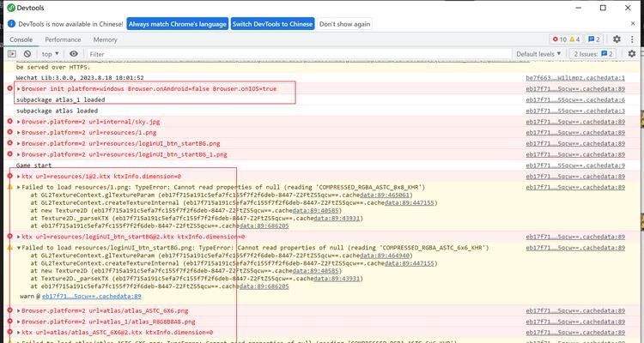Viewport: 644px width, 343px height.
Task: Open source link for subpackage atlas loaded
Action: pos(575,111)
